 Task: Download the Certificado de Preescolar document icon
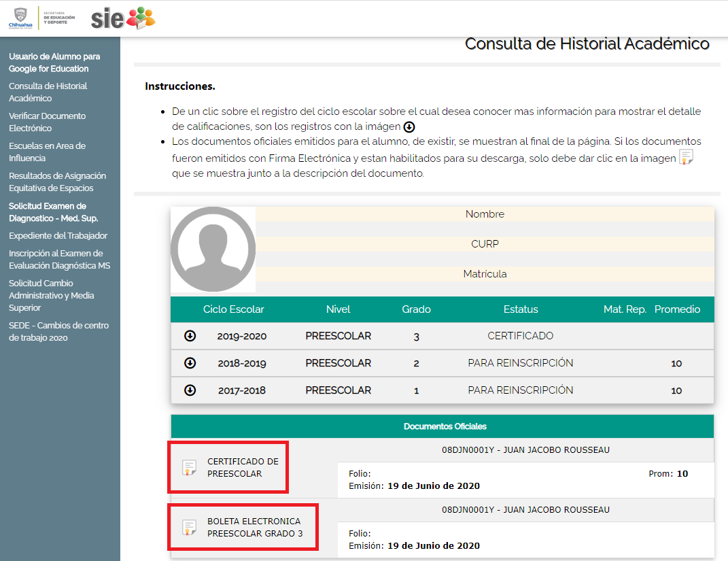pos(190,467)
